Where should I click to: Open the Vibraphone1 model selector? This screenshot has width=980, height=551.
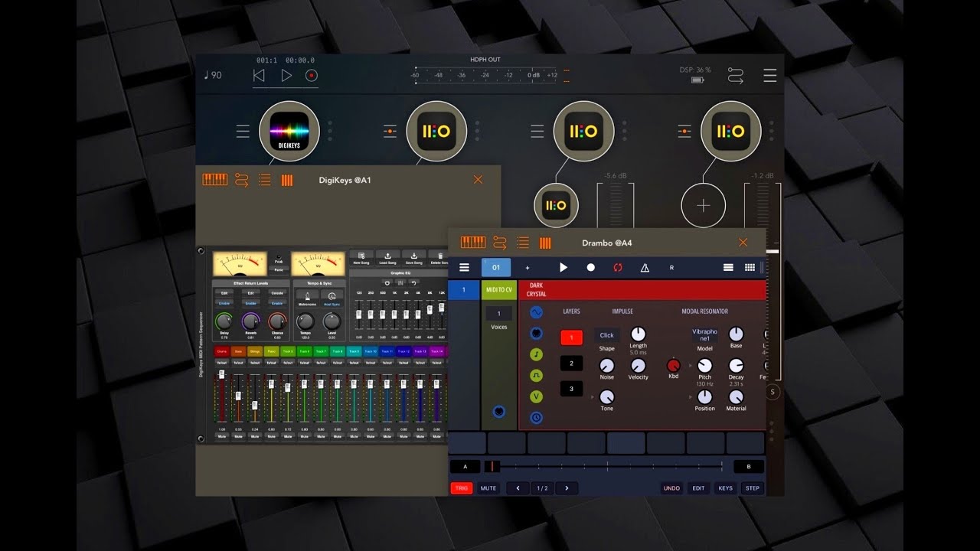[704, 335]
